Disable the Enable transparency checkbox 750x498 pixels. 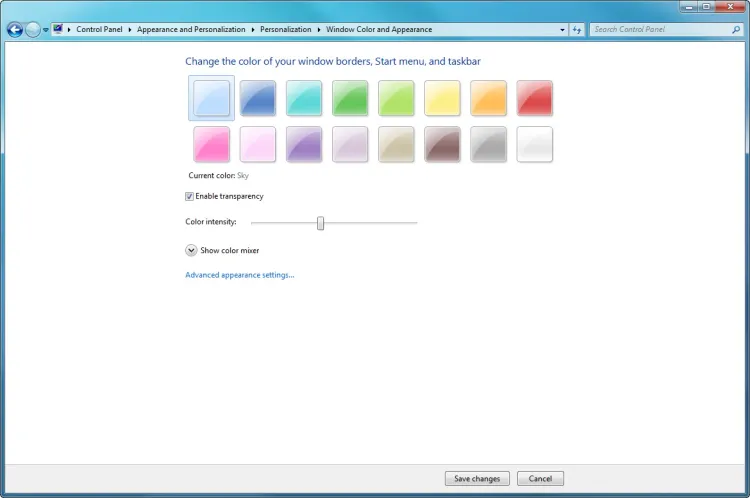click(x=190, y=196)
